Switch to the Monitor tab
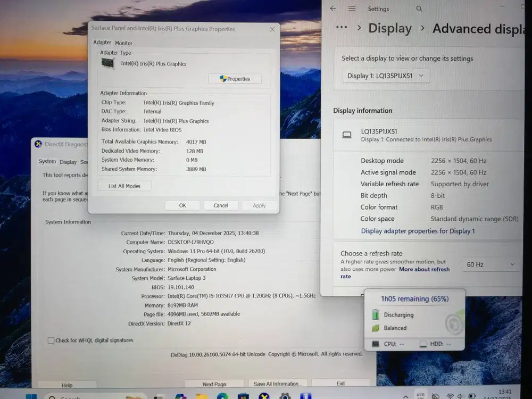532x399 pixels. pos(124,43)
